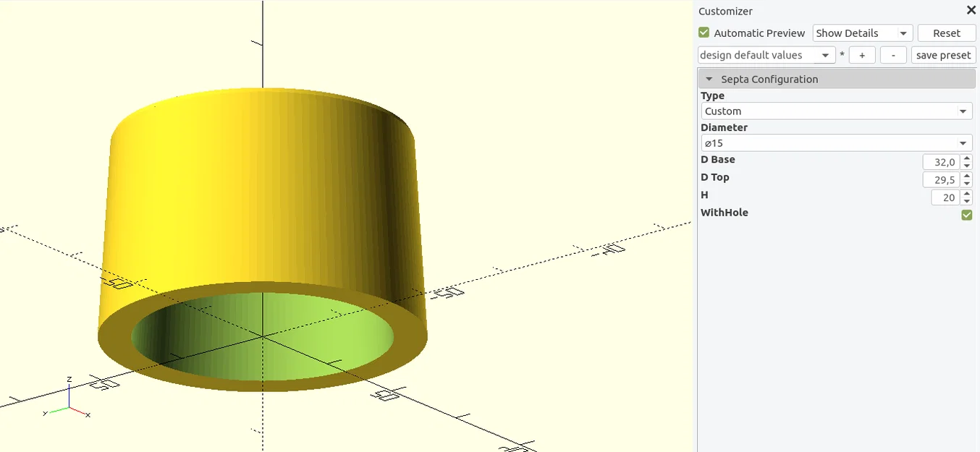Uncheck the green Automatic Preview box

pyautogui.click(x=703, y=33)
